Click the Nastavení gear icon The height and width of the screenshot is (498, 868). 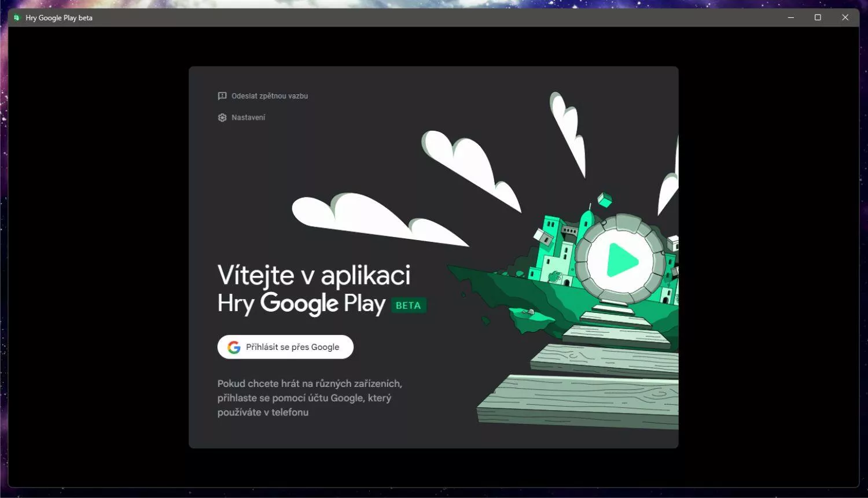coord(222,117)
